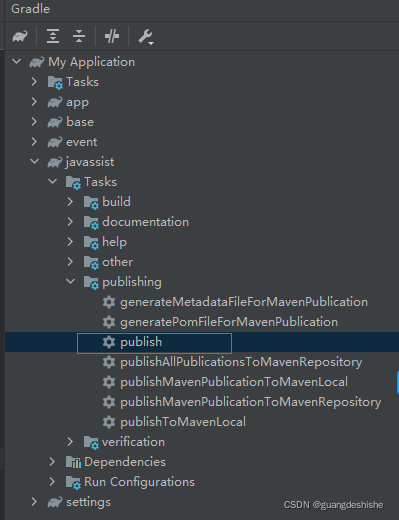Click gear icon beside publishMavenPublicationToMavenLocal
This screenshot has height=520, width=399.
tap(109, 382)
